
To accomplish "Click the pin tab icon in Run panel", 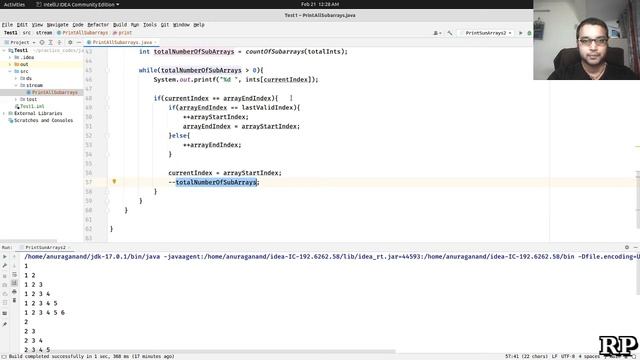I will tap(5, 324).
